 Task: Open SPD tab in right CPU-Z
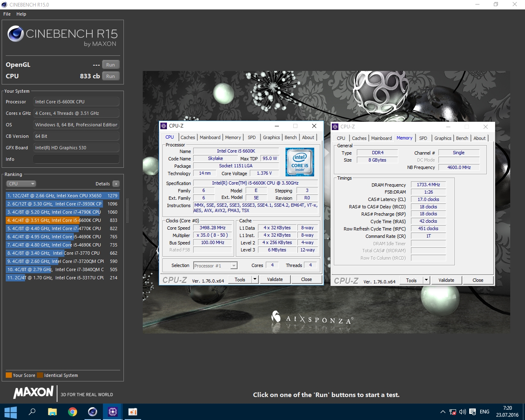(x=423, y=138)
